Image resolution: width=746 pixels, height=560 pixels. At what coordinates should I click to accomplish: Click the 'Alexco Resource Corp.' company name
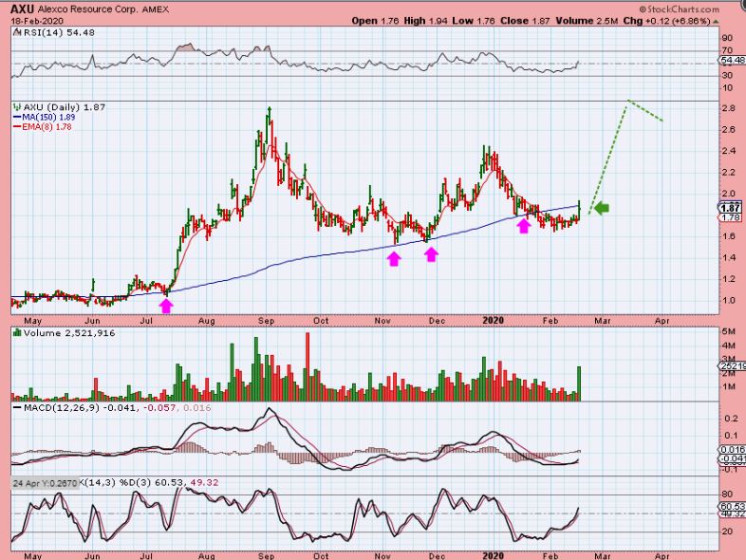(x=88, y=9)
